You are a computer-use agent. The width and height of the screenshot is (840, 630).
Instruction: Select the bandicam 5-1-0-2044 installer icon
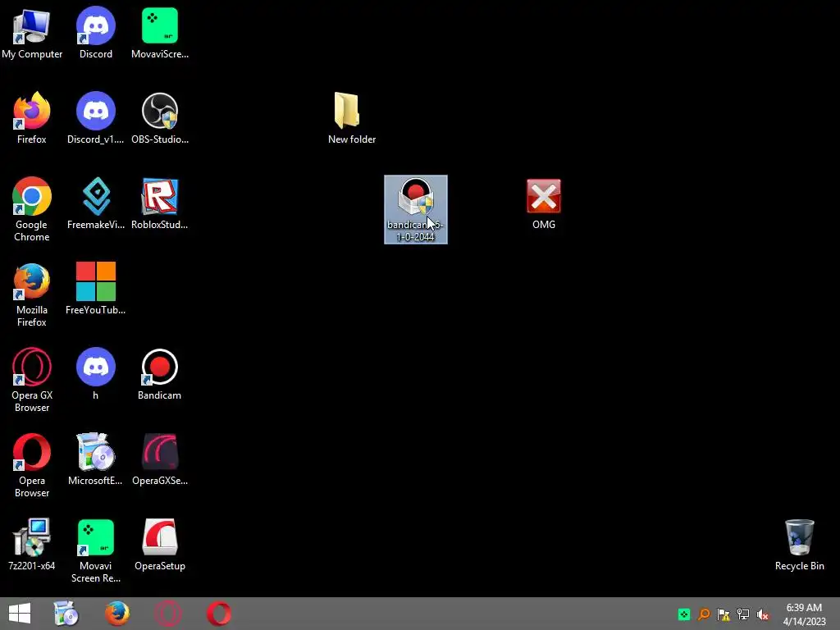point(416,209)
